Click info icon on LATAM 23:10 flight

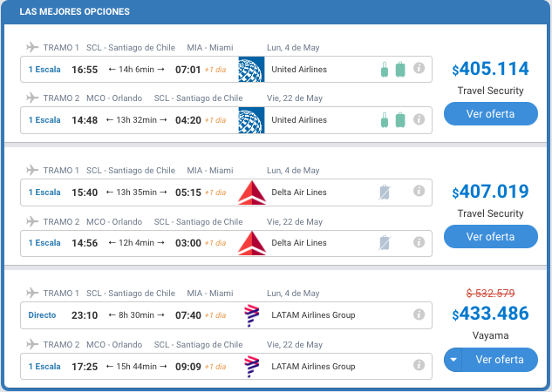(419, 314)
